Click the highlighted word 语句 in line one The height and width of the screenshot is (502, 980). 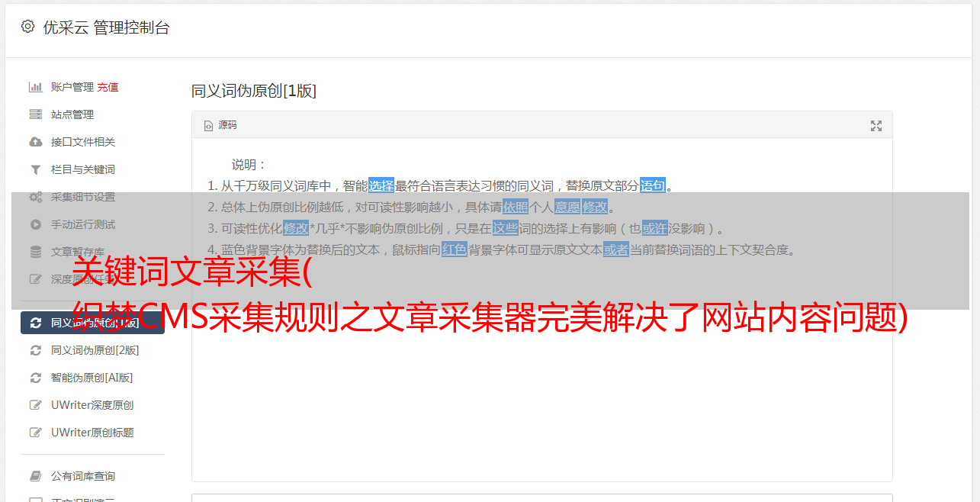pos(653,185)
